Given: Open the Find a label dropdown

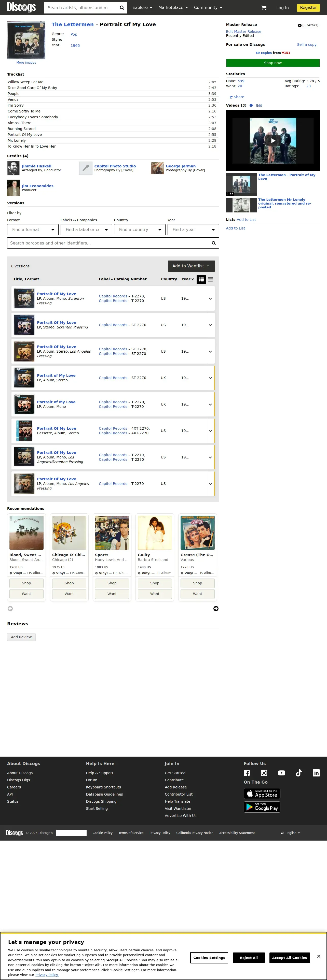Looking at the screenshot, I should click(x=86, y=229).
